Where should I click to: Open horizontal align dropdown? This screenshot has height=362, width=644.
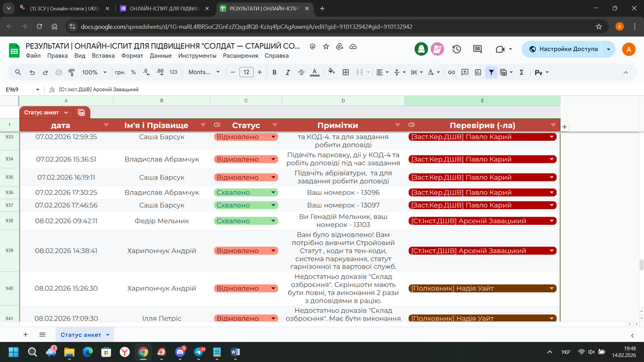pos(382,72)
